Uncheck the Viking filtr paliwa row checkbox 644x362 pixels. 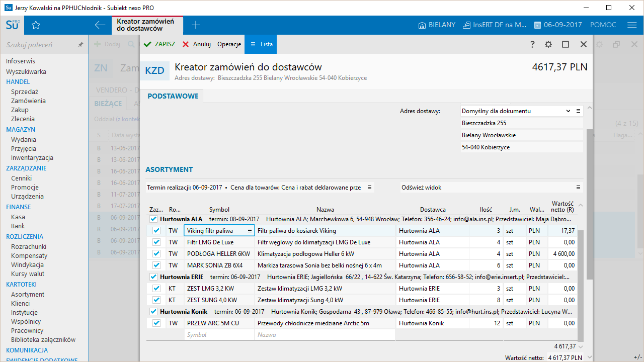pyautogui.click(x=156, y=231)
